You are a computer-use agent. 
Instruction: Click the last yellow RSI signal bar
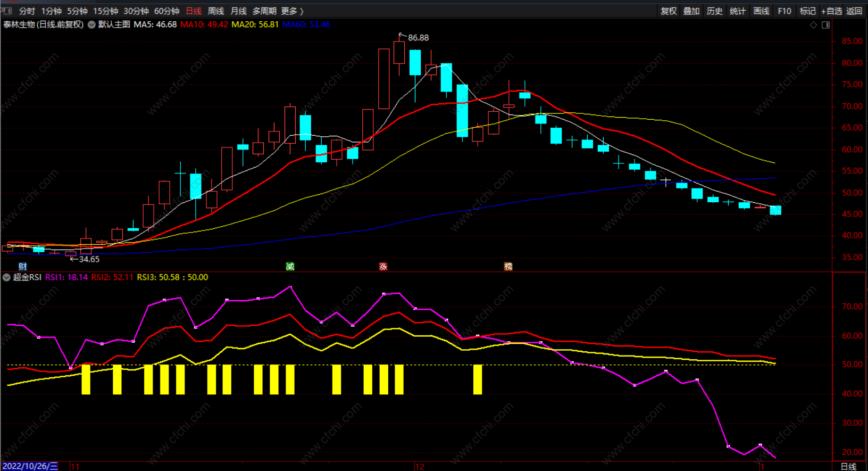[478, 379]
